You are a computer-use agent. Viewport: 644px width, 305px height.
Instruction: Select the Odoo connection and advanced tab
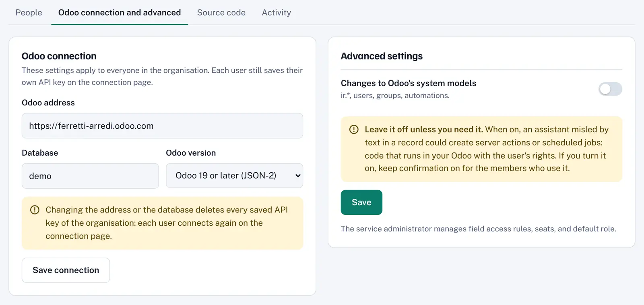120,12
